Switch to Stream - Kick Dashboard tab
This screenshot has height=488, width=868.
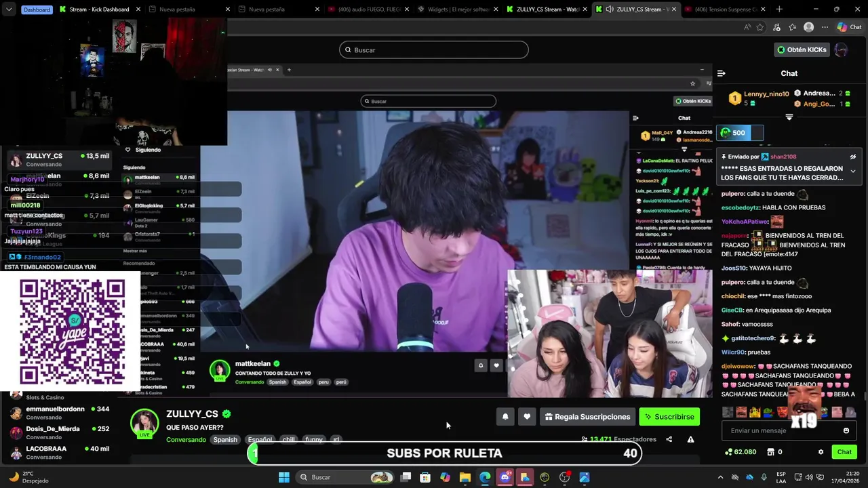[x=99, y=9]
